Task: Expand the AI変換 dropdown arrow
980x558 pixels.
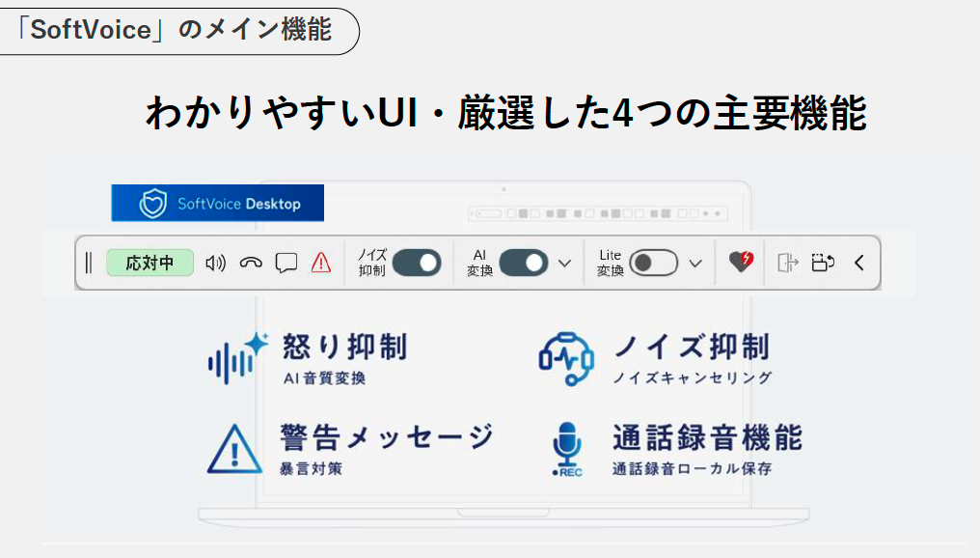Action: 565,263
